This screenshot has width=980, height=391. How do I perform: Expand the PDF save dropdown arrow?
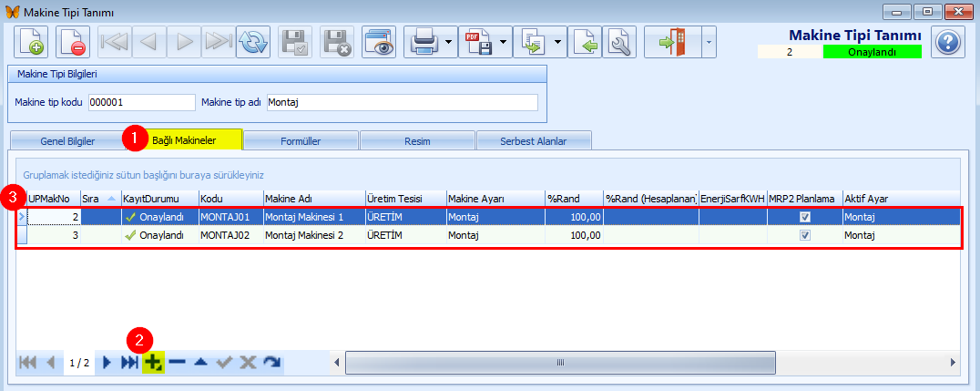(504, 43)
